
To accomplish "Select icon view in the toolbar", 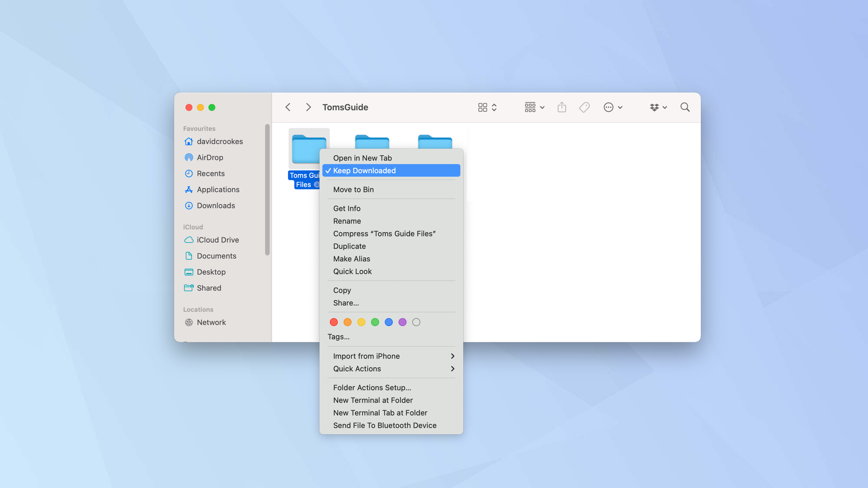I will (x=483, y=107).
